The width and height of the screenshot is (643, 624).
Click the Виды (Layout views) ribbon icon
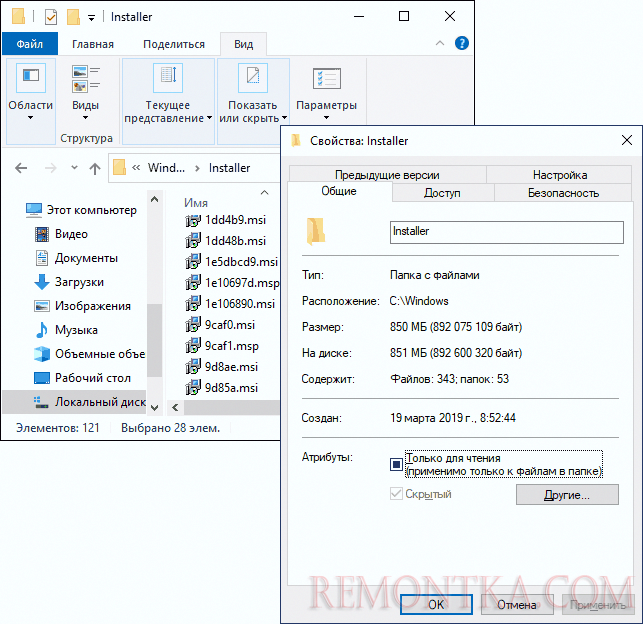[86, 78]
